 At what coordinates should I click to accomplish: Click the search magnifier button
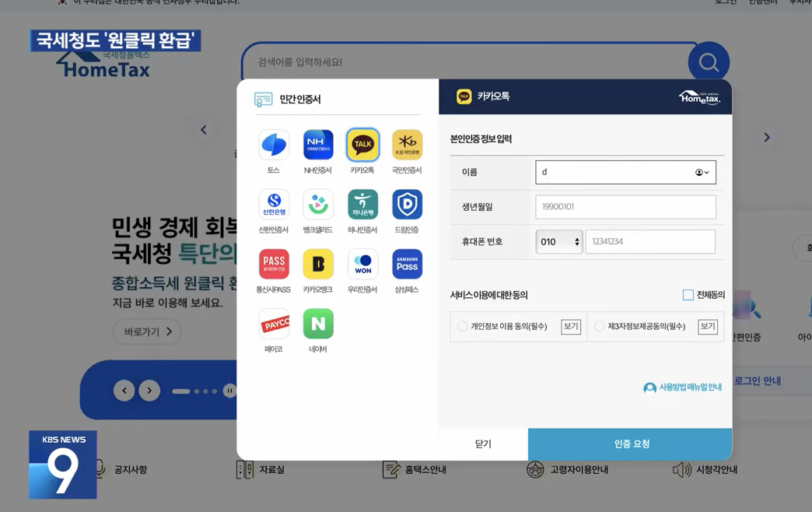pyautogui.click(x=709, y=62)
